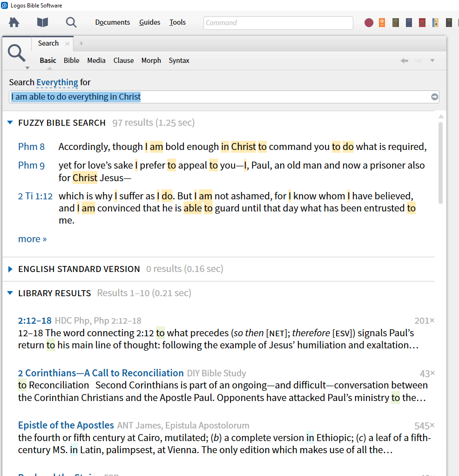Click the FUZZY BIBLE SEARCH heading
Screen dimensions: 459x476
pyautogui.click(x=62, y=122)
